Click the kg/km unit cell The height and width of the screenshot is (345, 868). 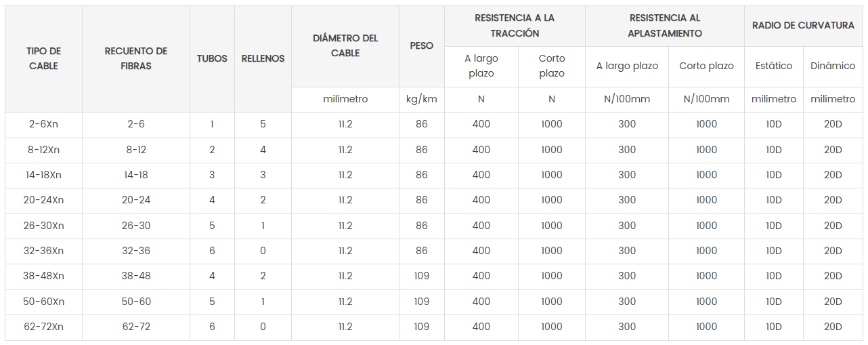422,100
